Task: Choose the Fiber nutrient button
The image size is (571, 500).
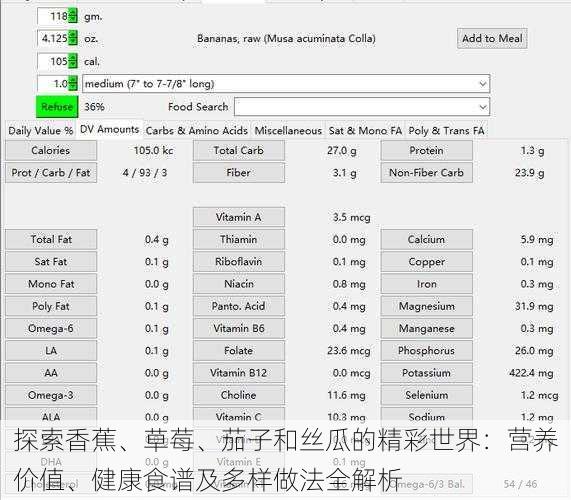Action: point(239,173)
